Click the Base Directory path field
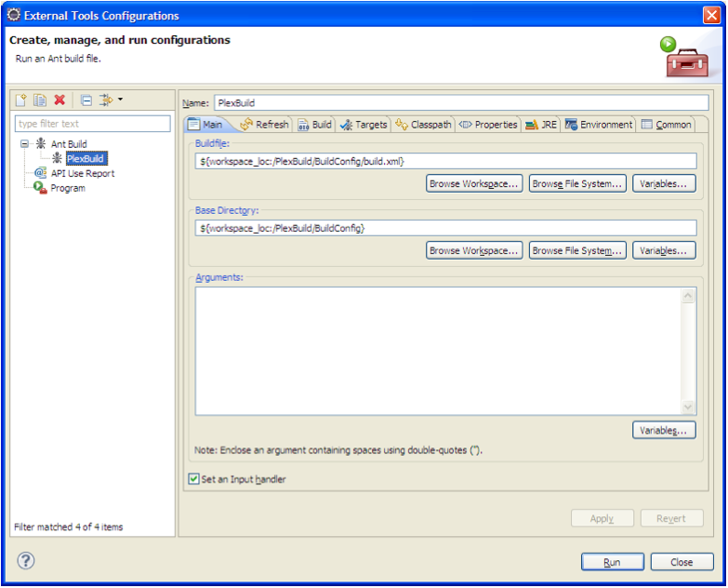Viewport: 728px width, 588px height. pyautogui.click(x=445, y=228)
